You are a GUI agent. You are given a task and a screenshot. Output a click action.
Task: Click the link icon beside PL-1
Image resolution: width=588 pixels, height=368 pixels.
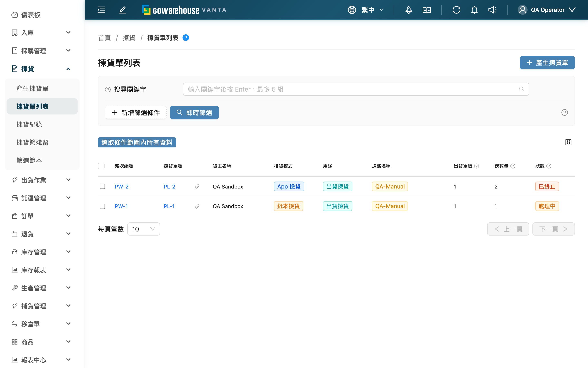(x=197, y=206)
